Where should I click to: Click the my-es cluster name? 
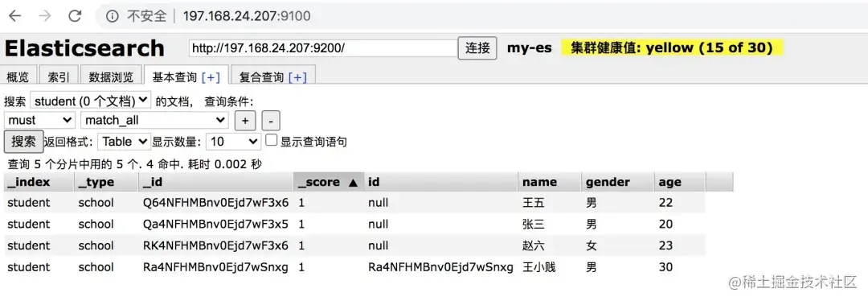(x=529, y=47)
